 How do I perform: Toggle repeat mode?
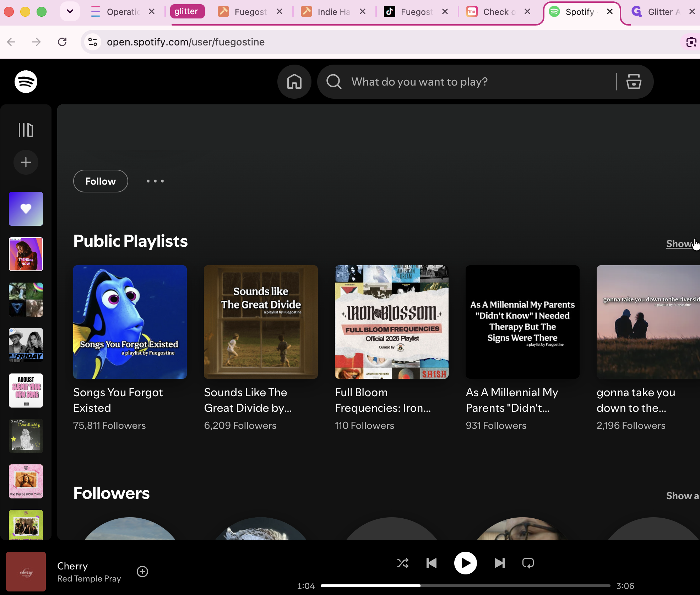(528, 563)
